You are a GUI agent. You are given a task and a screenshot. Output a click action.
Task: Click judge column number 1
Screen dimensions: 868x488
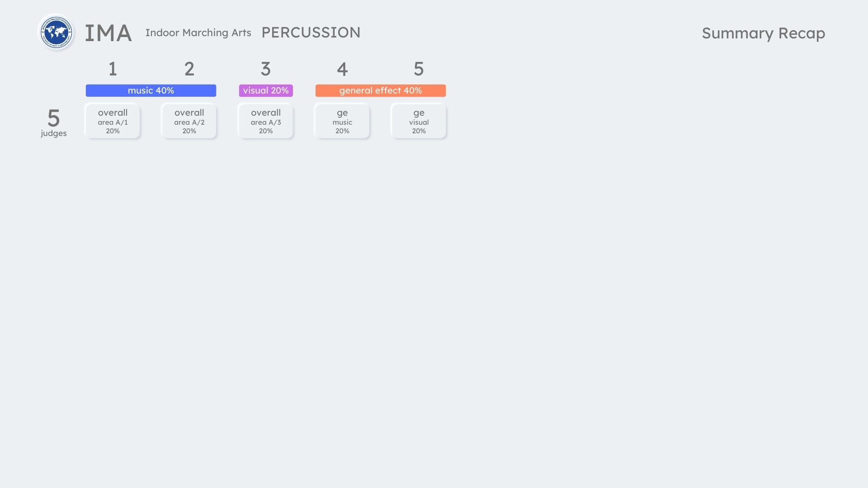coord(113,69)
